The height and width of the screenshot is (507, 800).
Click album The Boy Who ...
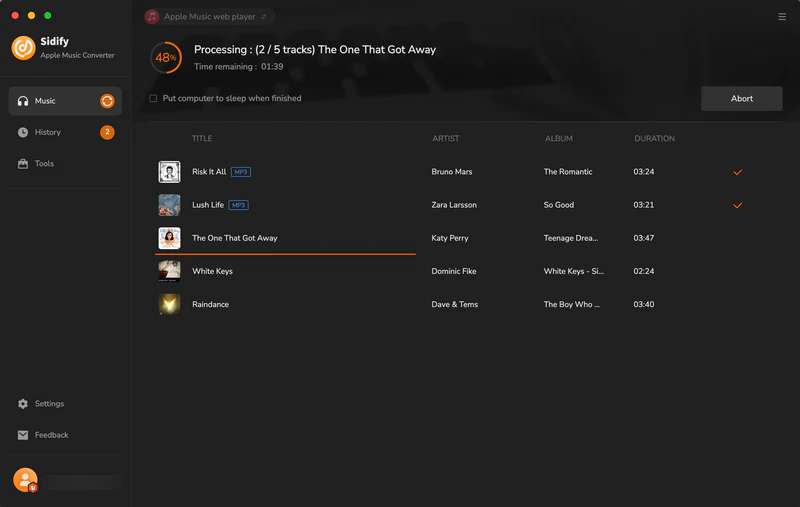pos(571,305)
